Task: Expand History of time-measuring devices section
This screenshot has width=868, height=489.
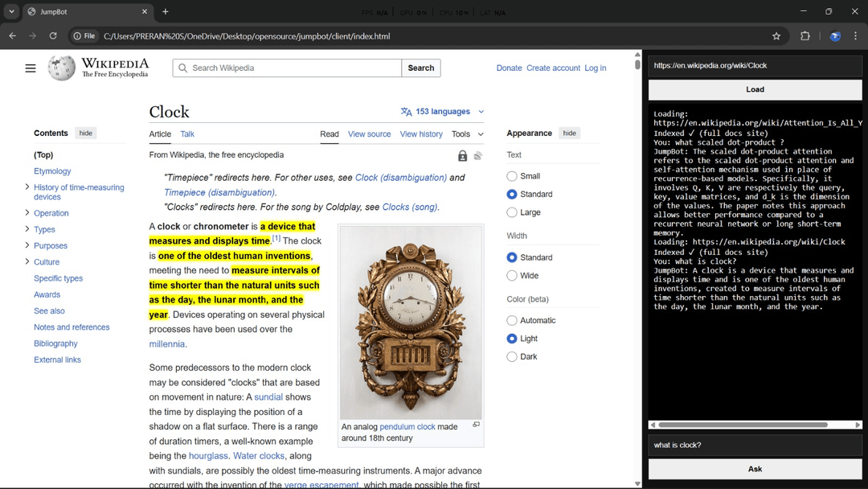Action: [x=27, y=187]
